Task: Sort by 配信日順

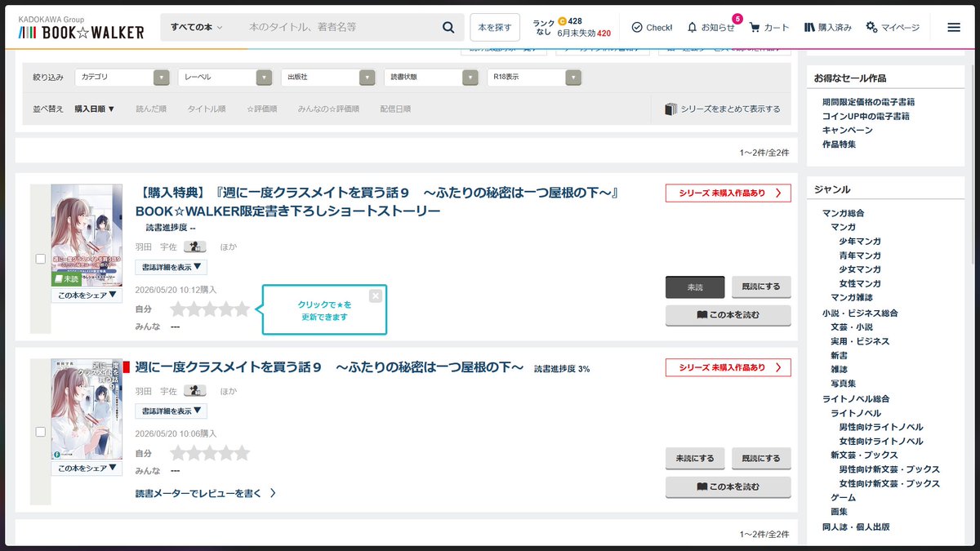Action: point(395,109)
